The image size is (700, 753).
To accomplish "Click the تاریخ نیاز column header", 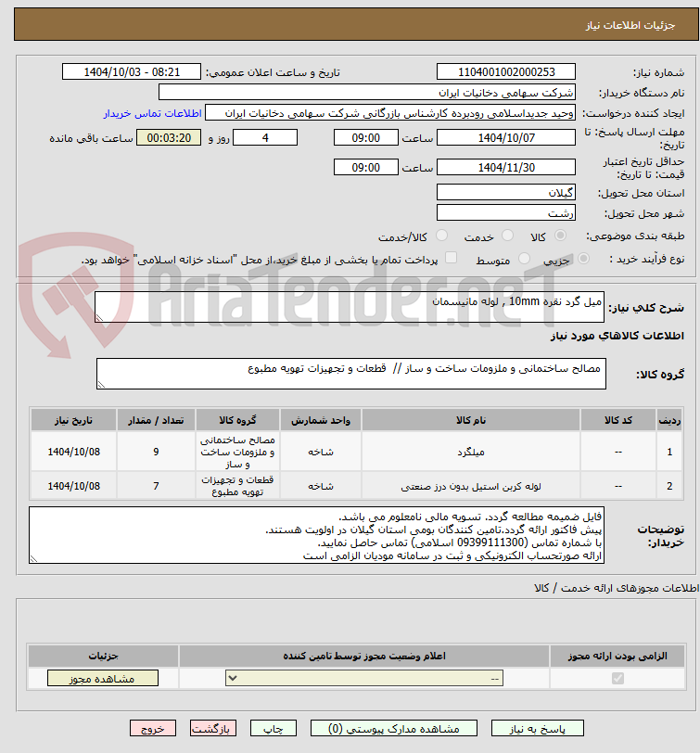I will point(74,420).
